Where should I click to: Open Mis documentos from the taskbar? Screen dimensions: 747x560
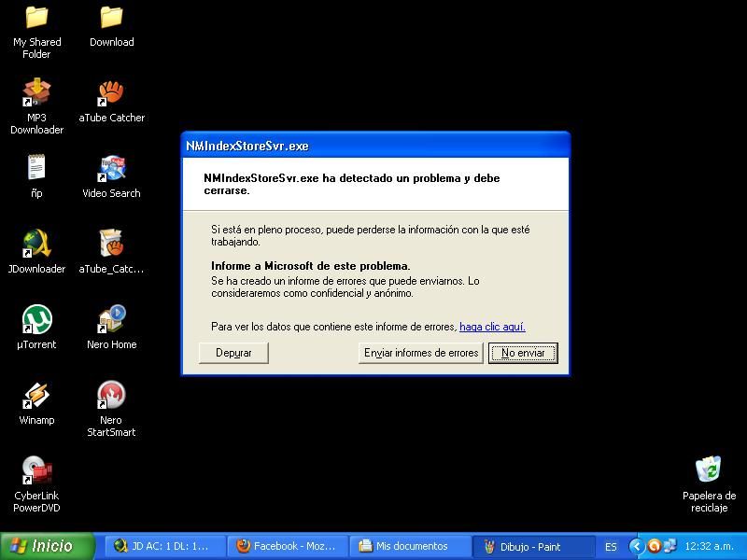tap(410, 546)
